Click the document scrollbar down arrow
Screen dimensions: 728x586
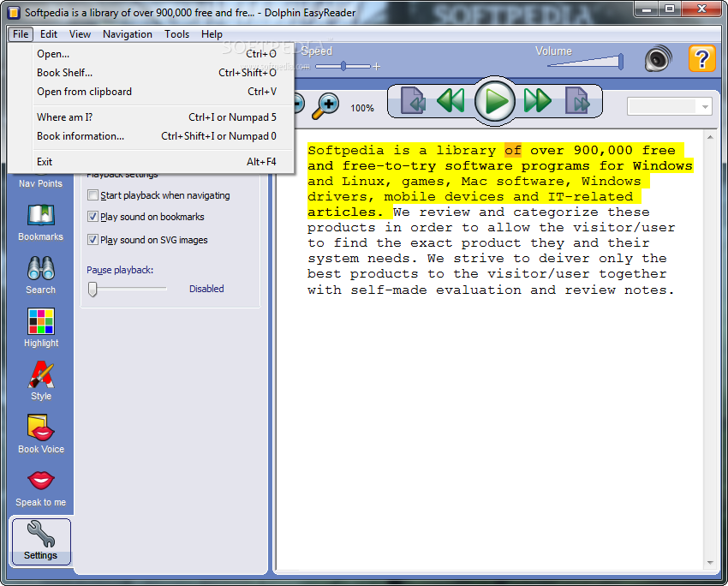click(x=710, y=563)
